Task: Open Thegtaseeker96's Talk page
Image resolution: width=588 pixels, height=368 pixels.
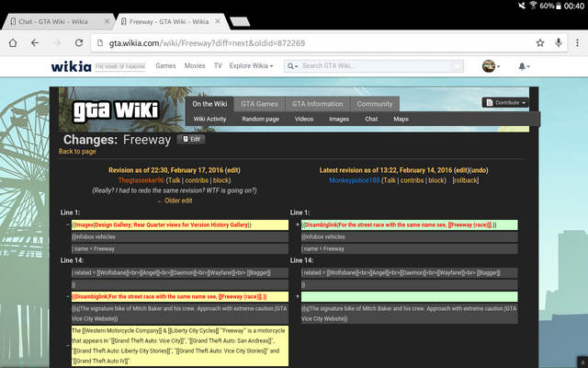Action: (x=174, y=180)
